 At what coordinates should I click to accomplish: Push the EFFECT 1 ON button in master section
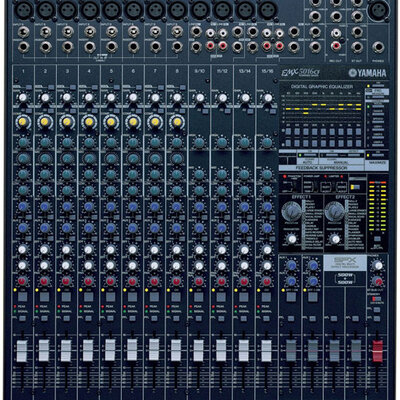point(290,296)
